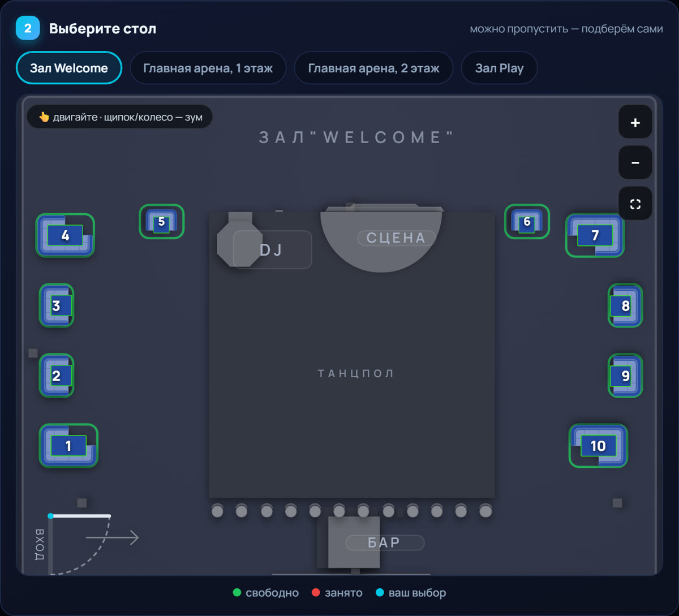Click the "можно пропустить — подберём сами" hint
Image resolution: width=679 pixels, height=616 pixels.
(566, 28)
